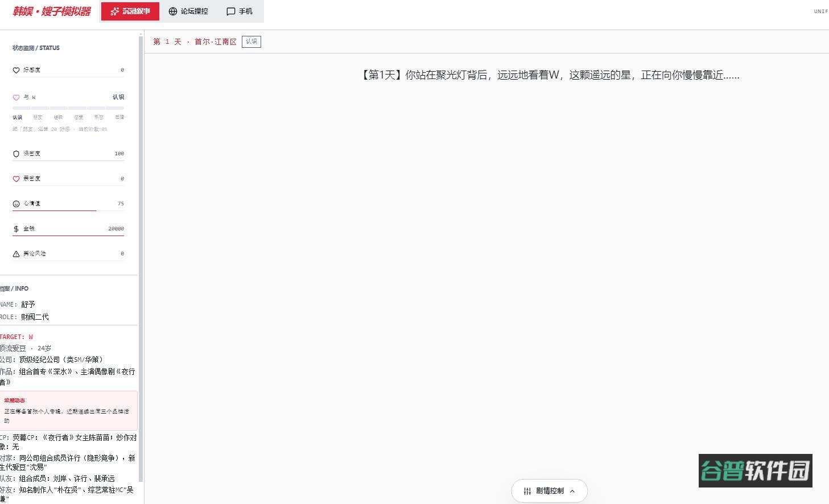The width and height of the screenshot is (829, 504).
Task: Expand the 剧情控制 chevron arrow
Action: [572, 491]
